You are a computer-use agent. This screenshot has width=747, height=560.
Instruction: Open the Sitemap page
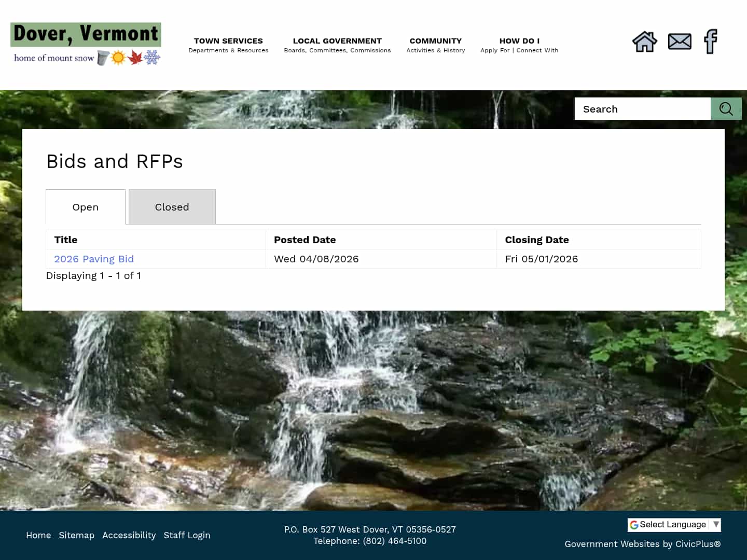click(x=77, y=535)
